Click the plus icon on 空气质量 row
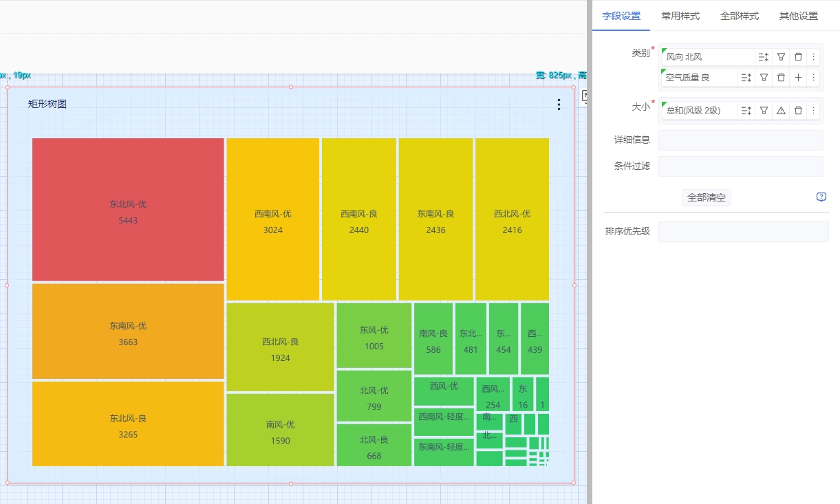The width and height of the screenshot is (840, 504). pos(798,78)
